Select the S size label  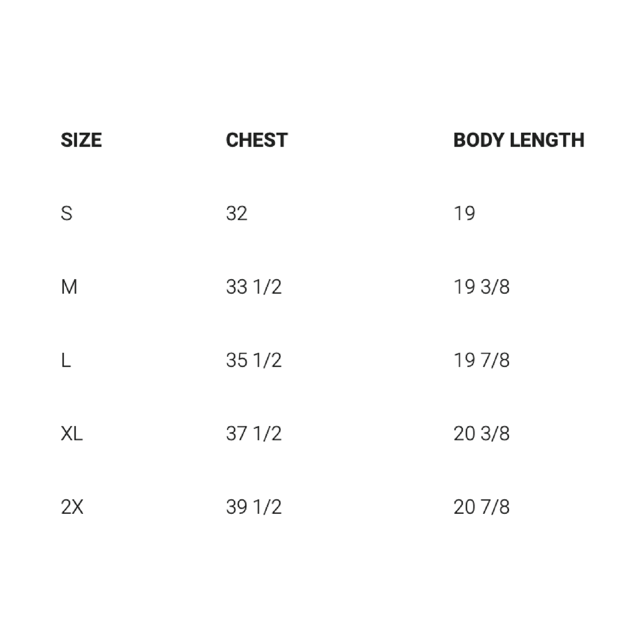pyautogui.click(x=66, y=213)
